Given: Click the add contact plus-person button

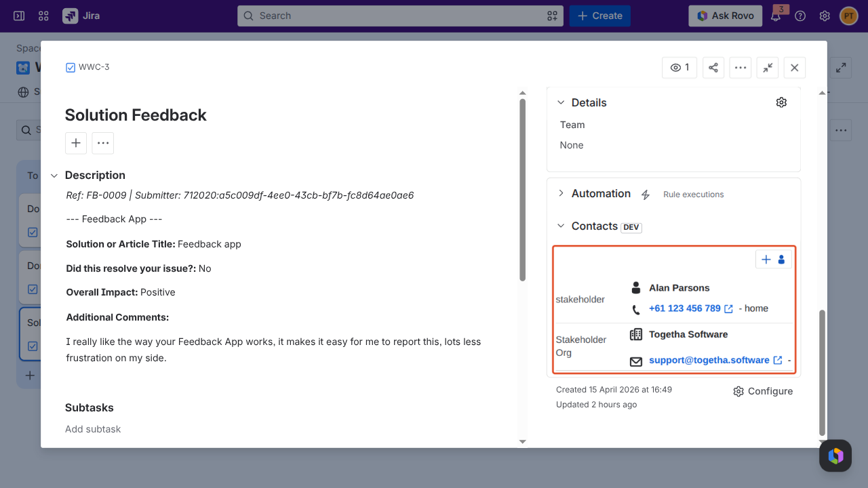Looking at the screenshot, I should [774, 260].
